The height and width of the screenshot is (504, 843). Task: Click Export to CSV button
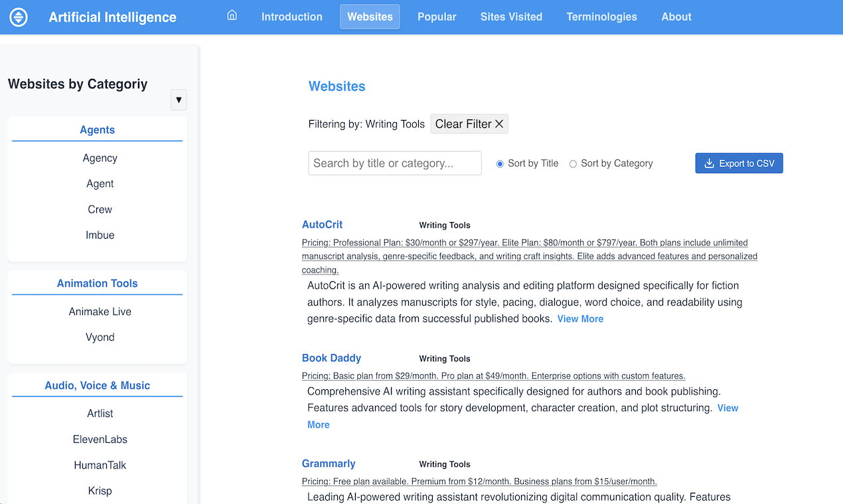[x=739, y=163]
